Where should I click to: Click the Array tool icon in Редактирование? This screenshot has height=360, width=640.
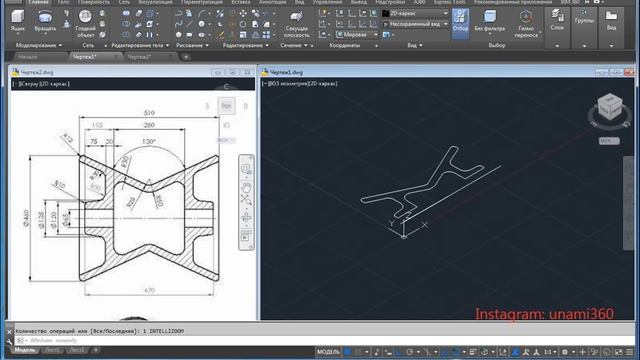click(266, 35)
